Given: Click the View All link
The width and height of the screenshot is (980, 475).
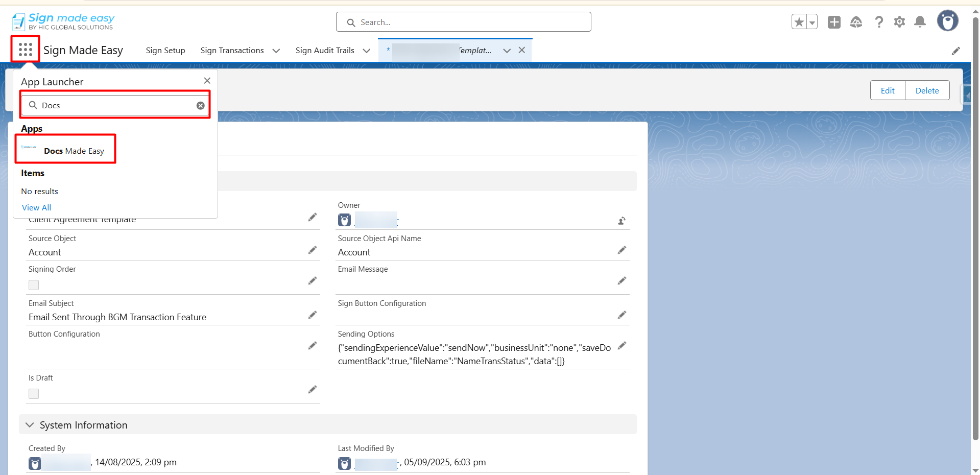Looking at the screenshot, I should [36, 207].
